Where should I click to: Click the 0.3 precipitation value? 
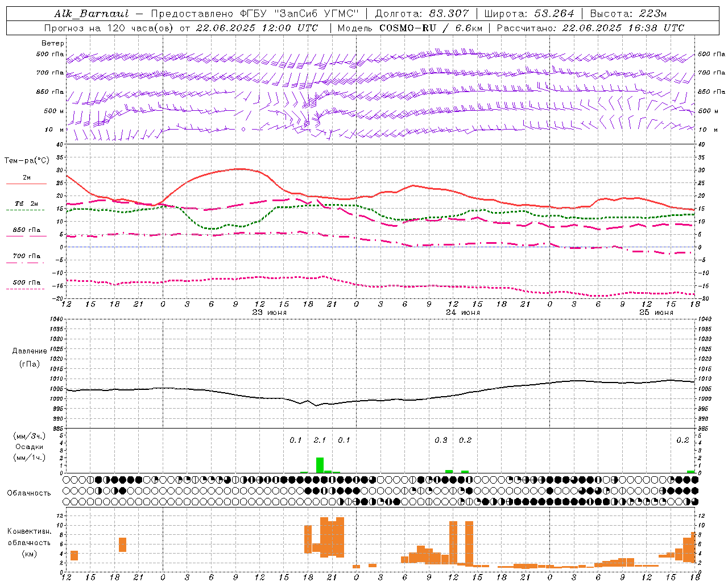[x=441, y=440]
